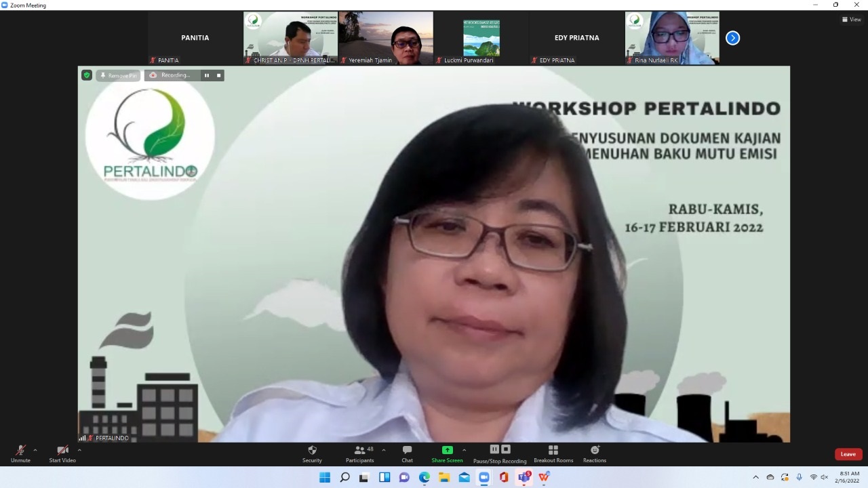The width and height of the screenshot is (868, 488).
Task: Open the Participants panel
Action: tap(359, 453)
